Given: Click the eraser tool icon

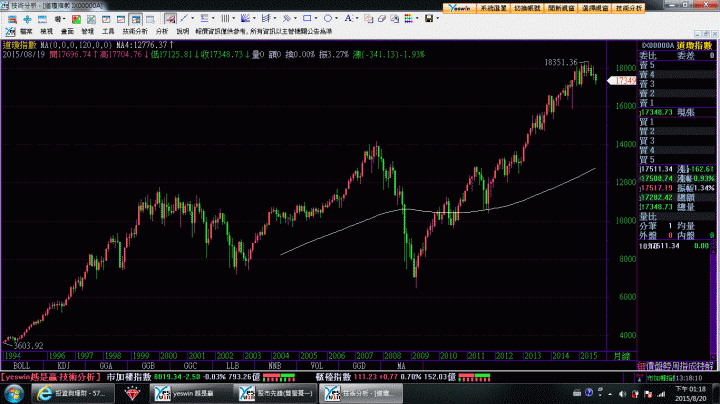Looking at the screenshot, I should (x=382, y=18).
